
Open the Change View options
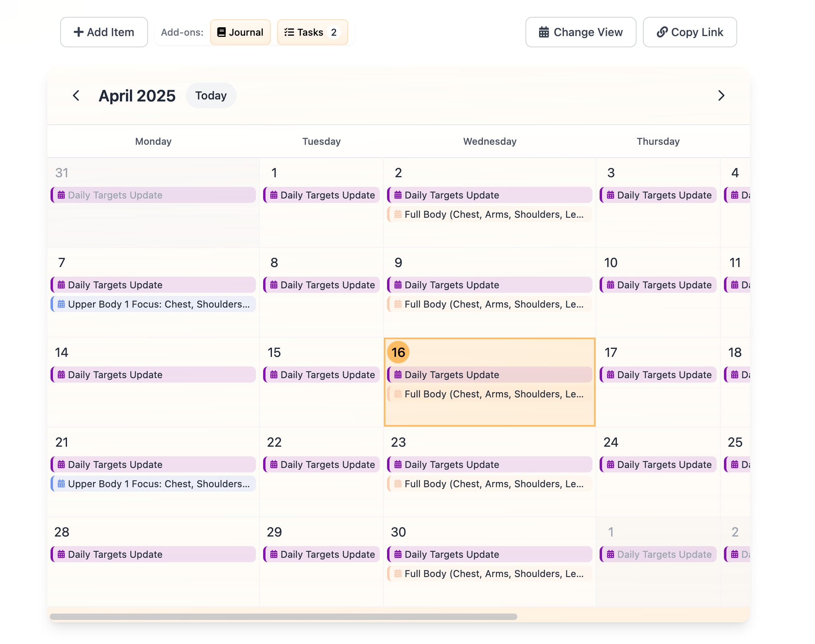580,32
